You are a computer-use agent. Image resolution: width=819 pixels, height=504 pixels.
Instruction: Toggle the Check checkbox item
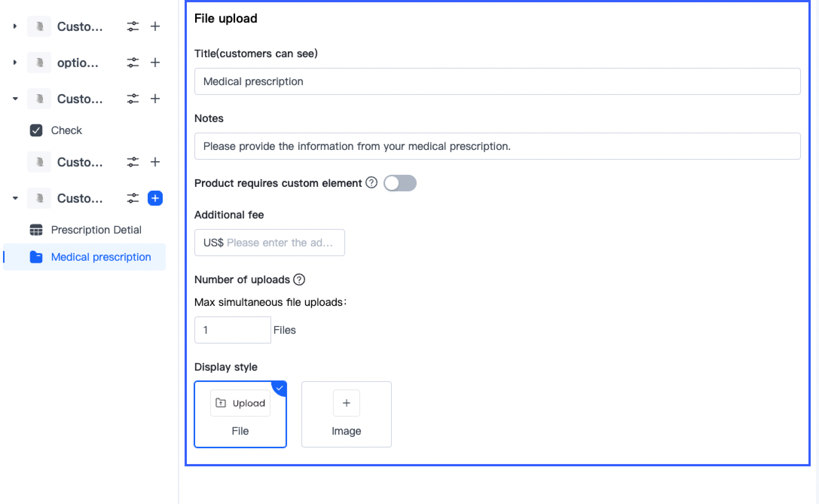[36, 130]
